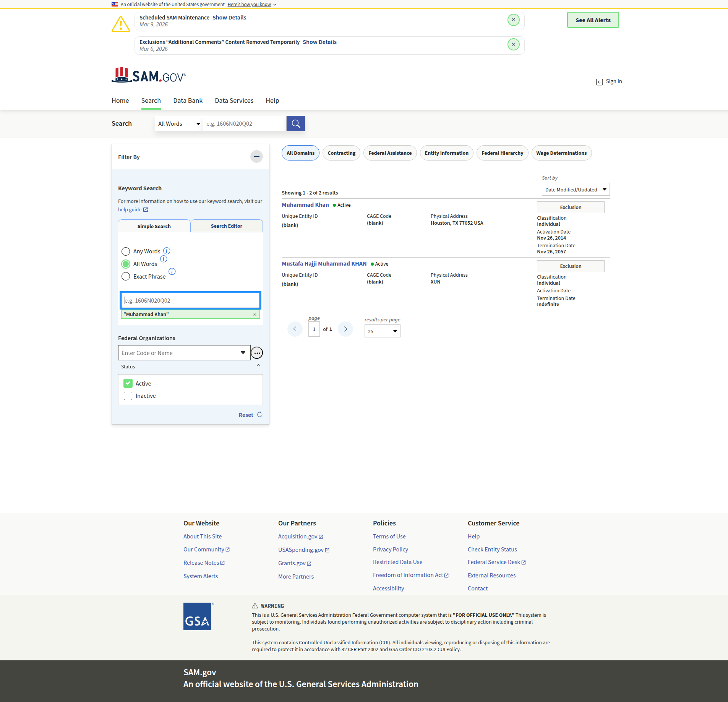Viewport: 728px width, 702px height.
Task: Click the info icon next to Any Words
Action: tap(167, 251)
